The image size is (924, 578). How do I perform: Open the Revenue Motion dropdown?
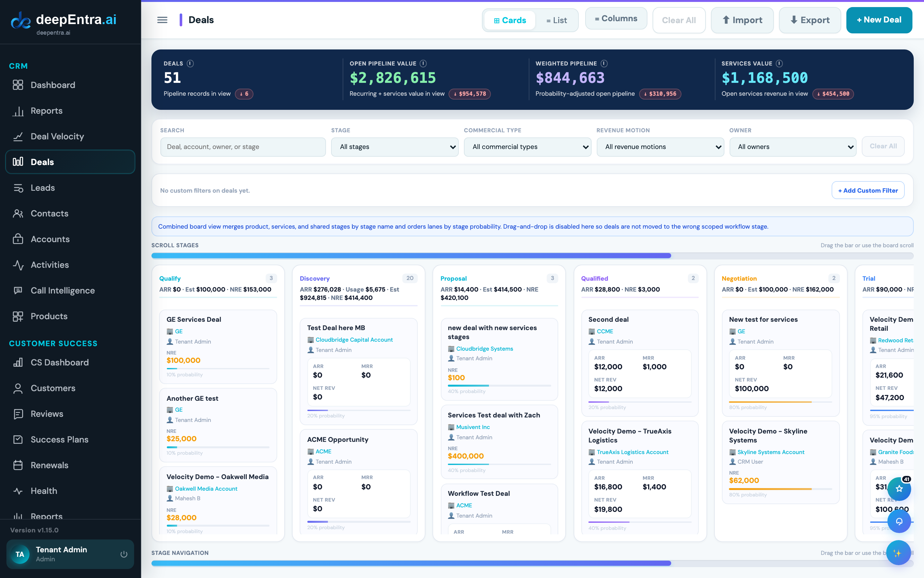pyautogui.click(x=660, y=147)
